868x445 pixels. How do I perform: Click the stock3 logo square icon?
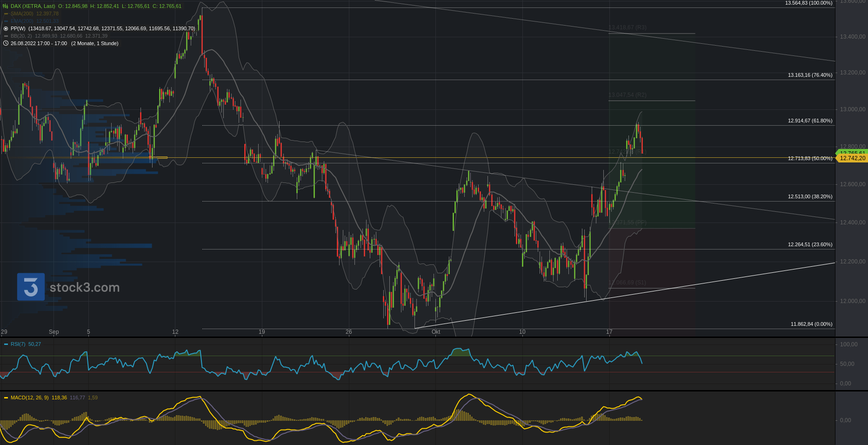[31, 287]
